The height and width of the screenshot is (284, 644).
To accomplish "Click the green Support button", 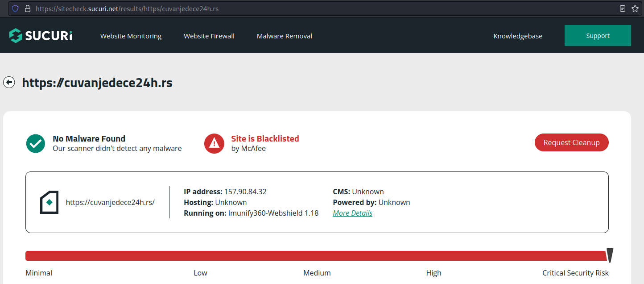I will pos(598,35).
